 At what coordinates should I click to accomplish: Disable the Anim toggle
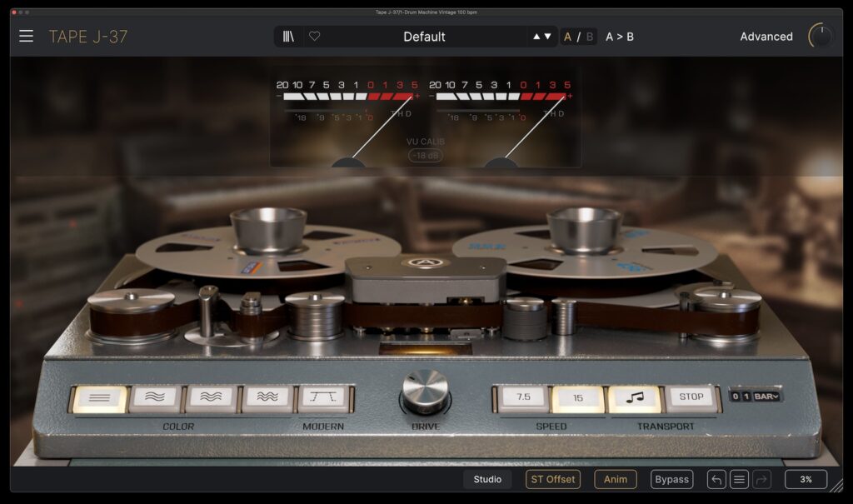click(616, 479)
